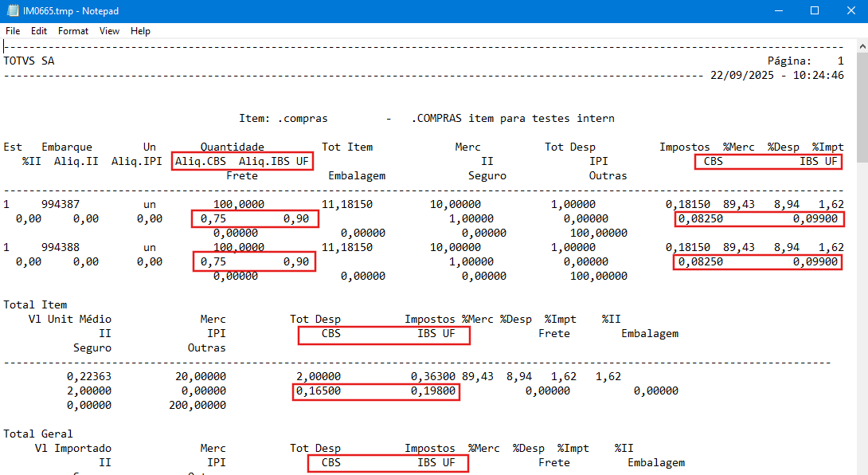
Task: Minimize the Notepad window
Action: (x=778, y=10)
